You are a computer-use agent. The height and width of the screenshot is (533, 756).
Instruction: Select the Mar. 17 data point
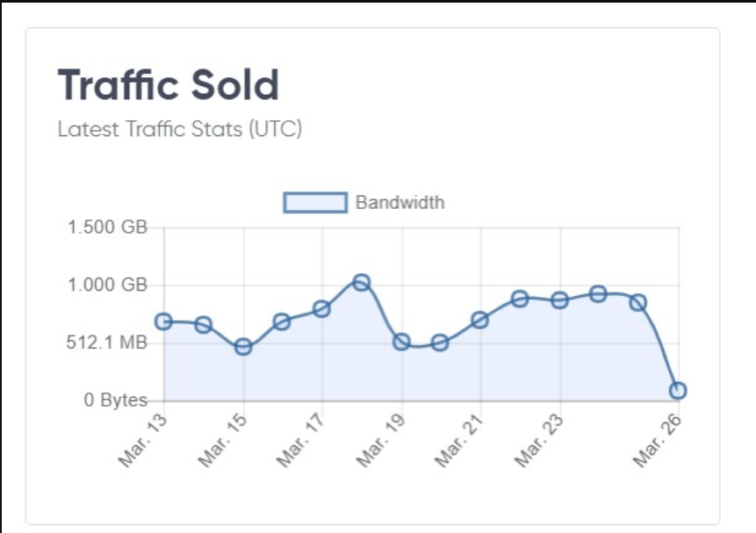tap(321, 309)
